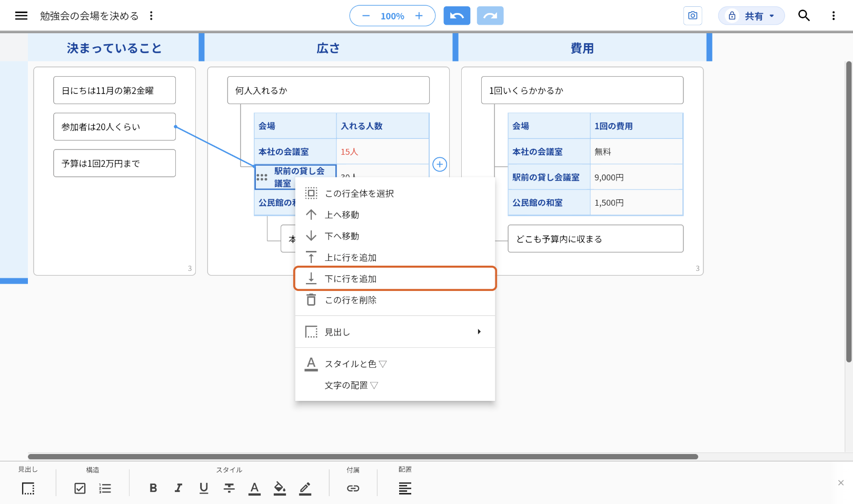Toggle italic formatting

point(178,488)
